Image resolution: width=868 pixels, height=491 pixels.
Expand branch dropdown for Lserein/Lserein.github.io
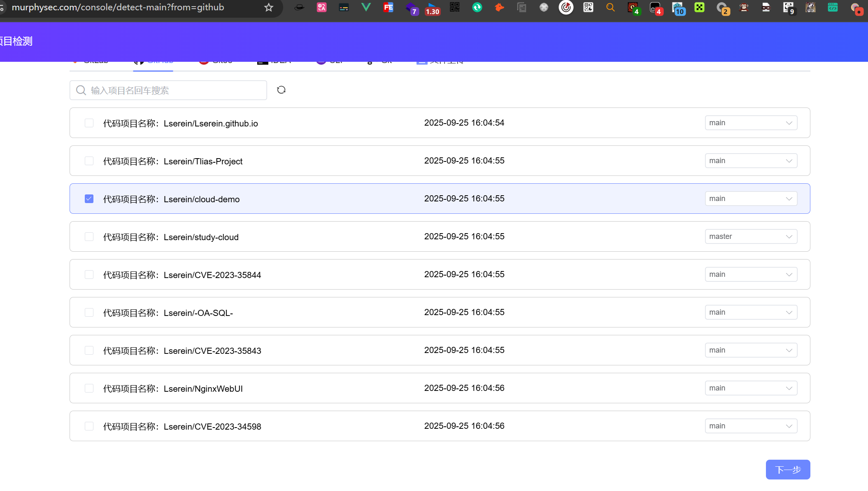[751, 123]
